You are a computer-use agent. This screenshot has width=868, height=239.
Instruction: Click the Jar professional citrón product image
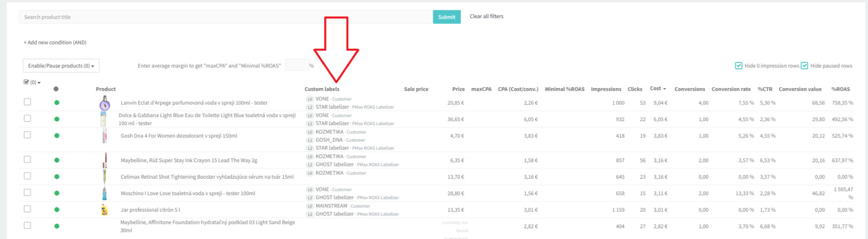(x=104, y=210)
